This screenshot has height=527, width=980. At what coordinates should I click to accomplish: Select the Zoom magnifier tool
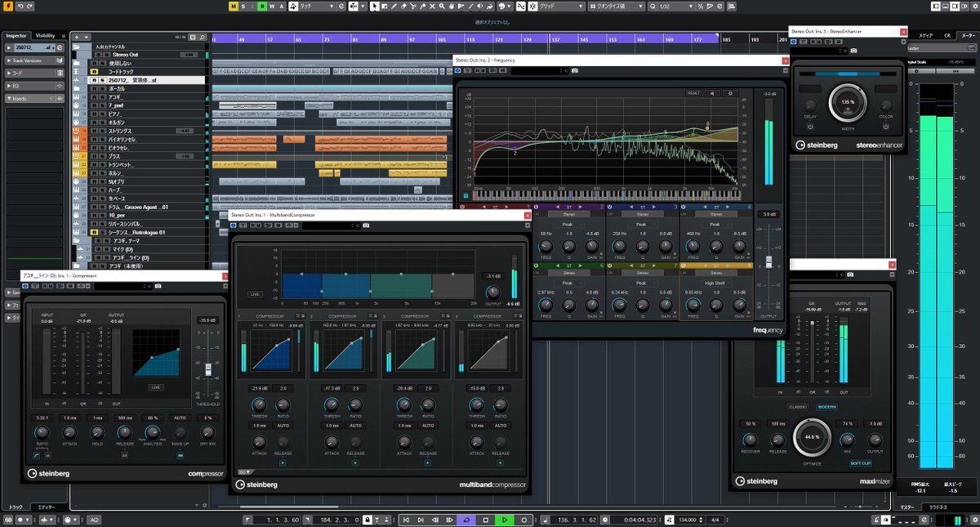pyautogui.click(x=441, y=6)
